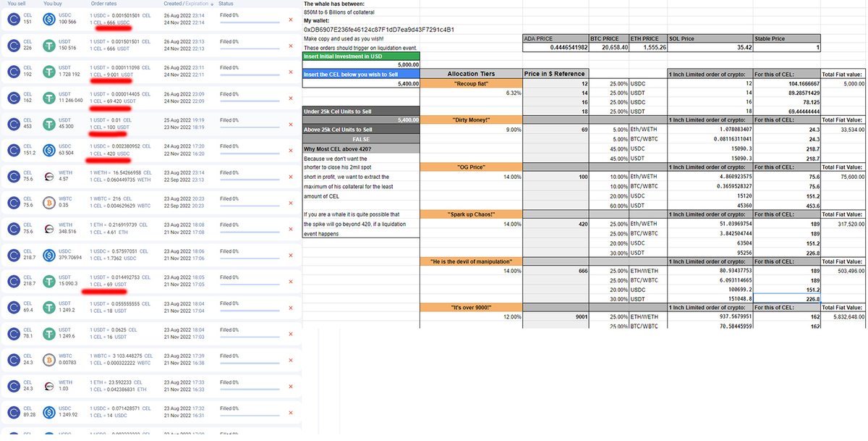Click the 'You buy' column header
868x441 pixels.
(53, 4)
